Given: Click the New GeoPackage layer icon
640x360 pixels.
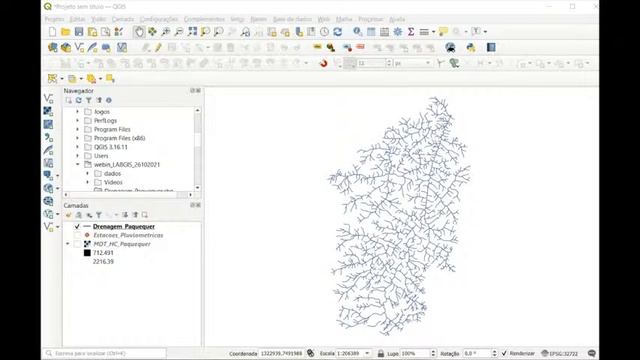Looking at the screenshot, I should coord(66,48).
